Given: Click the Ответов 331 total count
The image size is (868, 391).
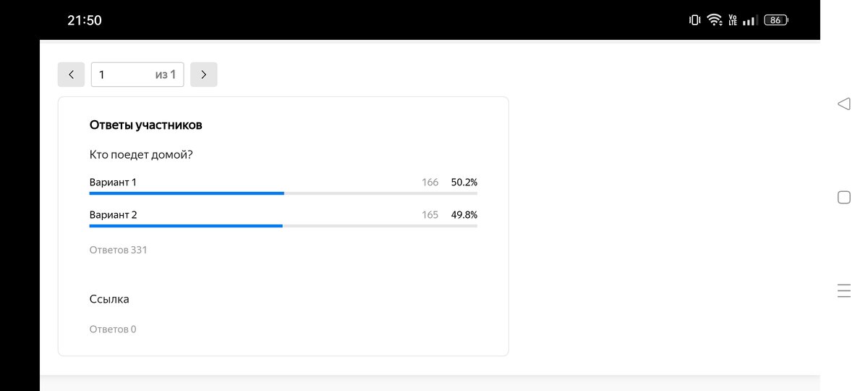Looking at the screenshot, I should click(x=118, y=250).
